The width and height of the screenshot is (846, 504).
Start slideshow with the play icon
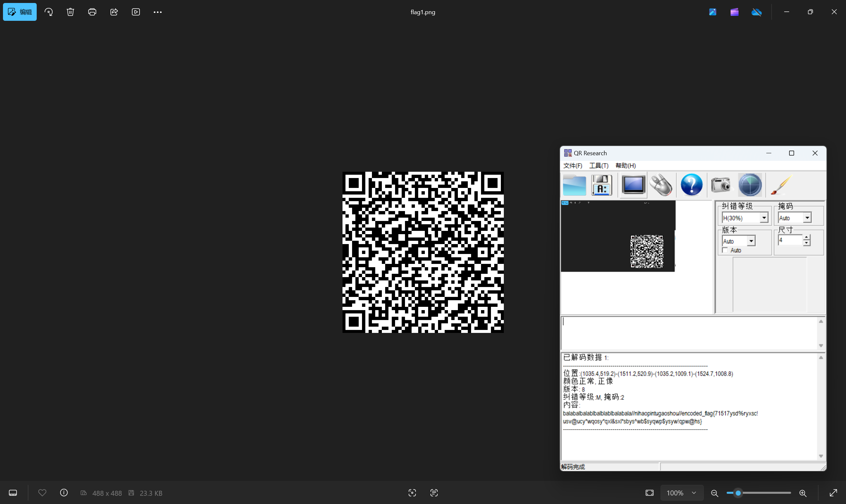coord(136,12)
